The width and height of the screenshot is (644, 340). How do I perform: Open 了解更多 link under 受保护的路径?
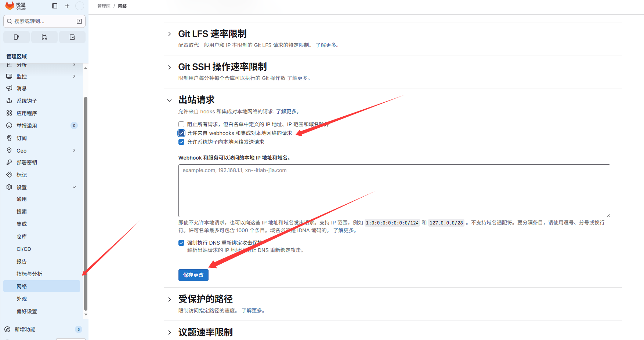click(253, 311)
